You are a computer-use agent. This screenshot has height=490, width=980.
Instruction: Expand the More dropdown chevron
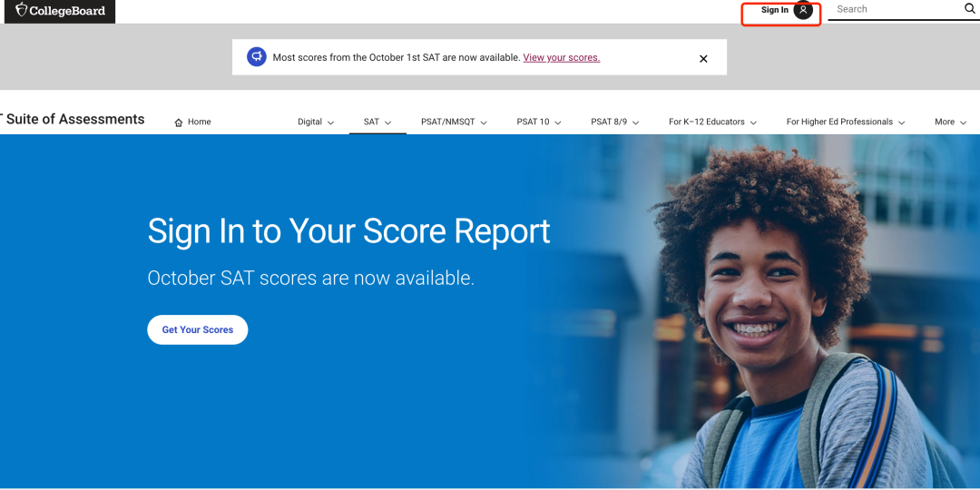coord(963,122)
